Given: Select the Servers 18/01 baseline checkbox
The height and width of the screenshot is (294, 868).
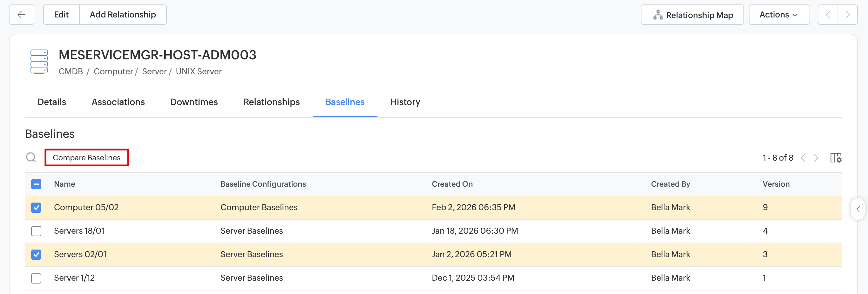Looking at the screenshot, I should [37, 231].
